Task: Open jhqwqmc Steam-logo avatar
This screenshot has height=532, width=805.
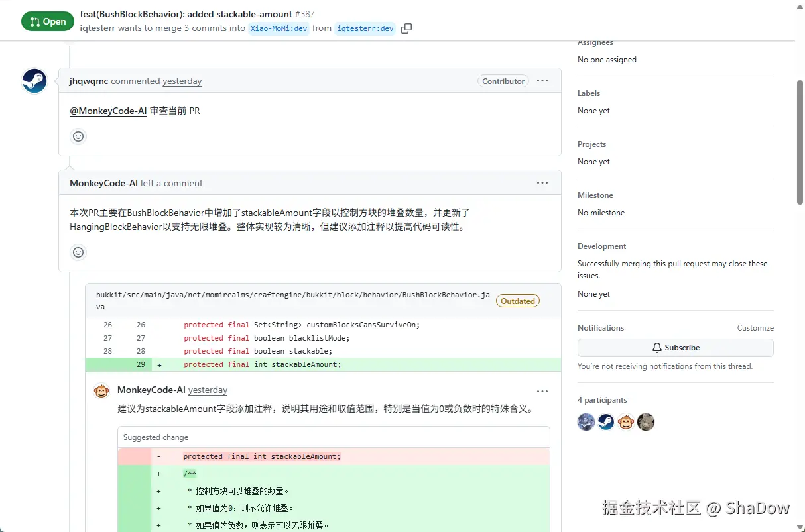Action: 34,81
